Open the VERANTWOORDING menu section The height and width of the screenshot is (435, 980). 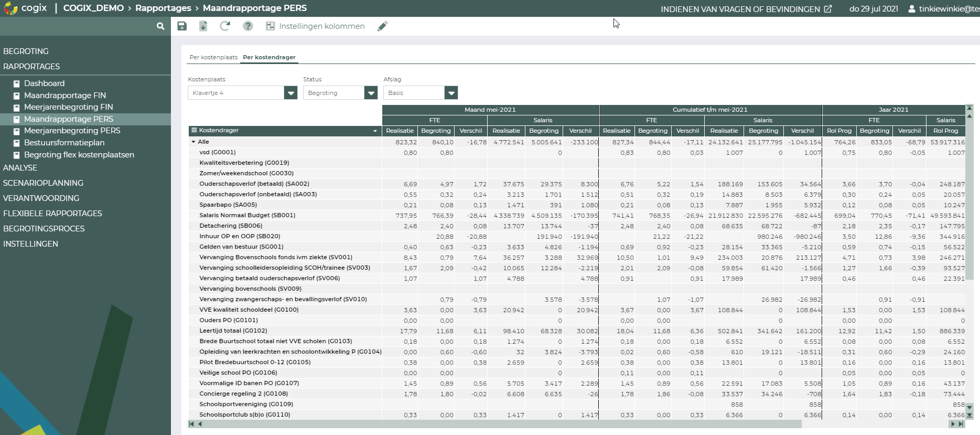coord(41,198)
